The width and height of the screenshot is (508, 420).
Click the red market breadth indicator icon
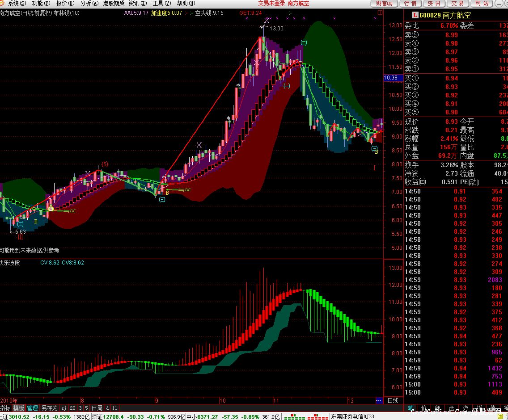318,417
